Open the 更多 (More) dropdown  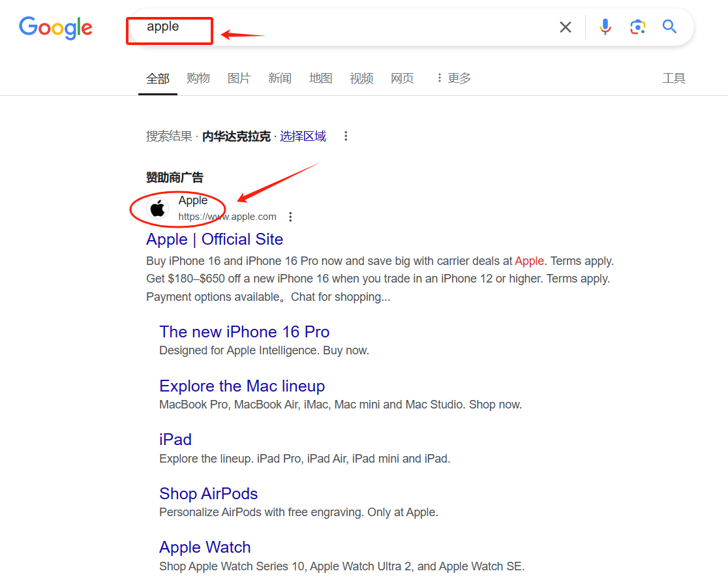click(457, 78)
